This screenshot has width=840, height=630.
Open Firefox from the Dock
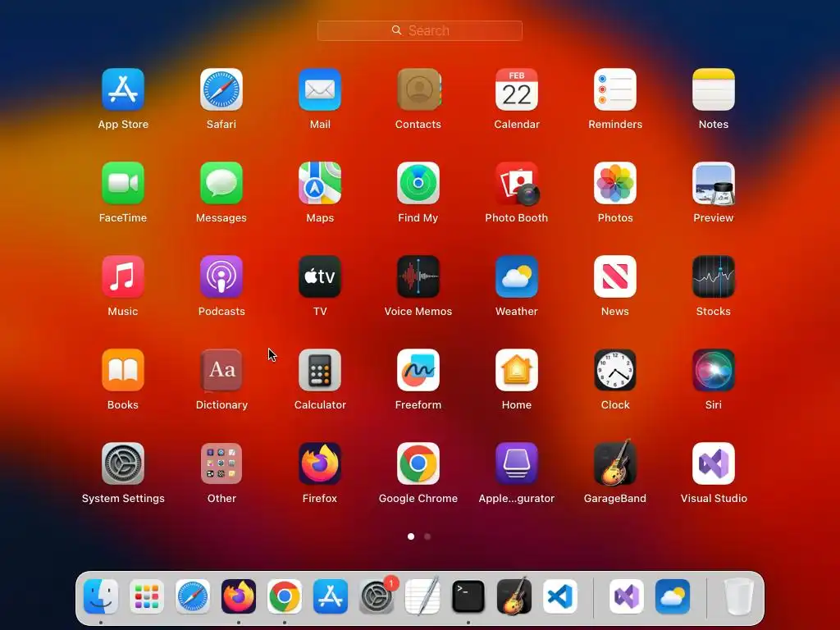point(239,596)
